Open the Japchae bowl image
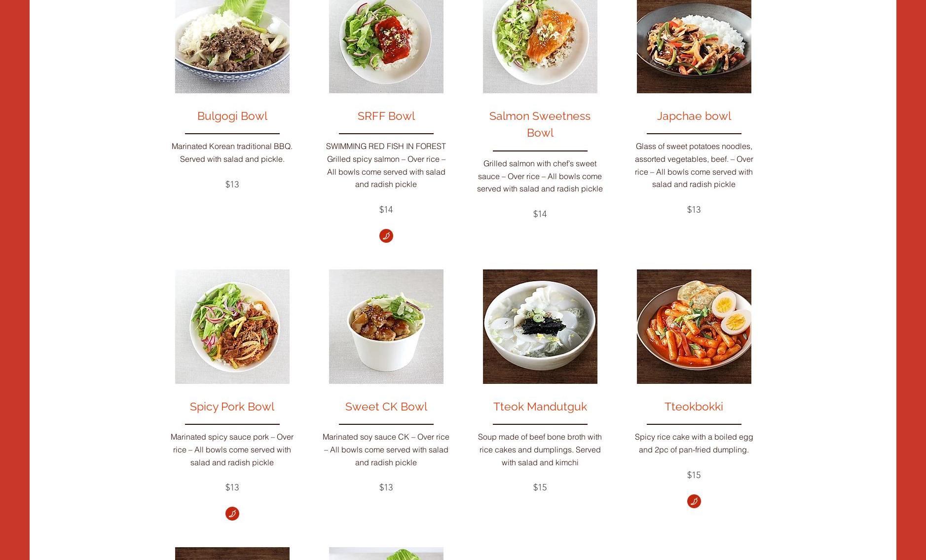 [694, 46]
